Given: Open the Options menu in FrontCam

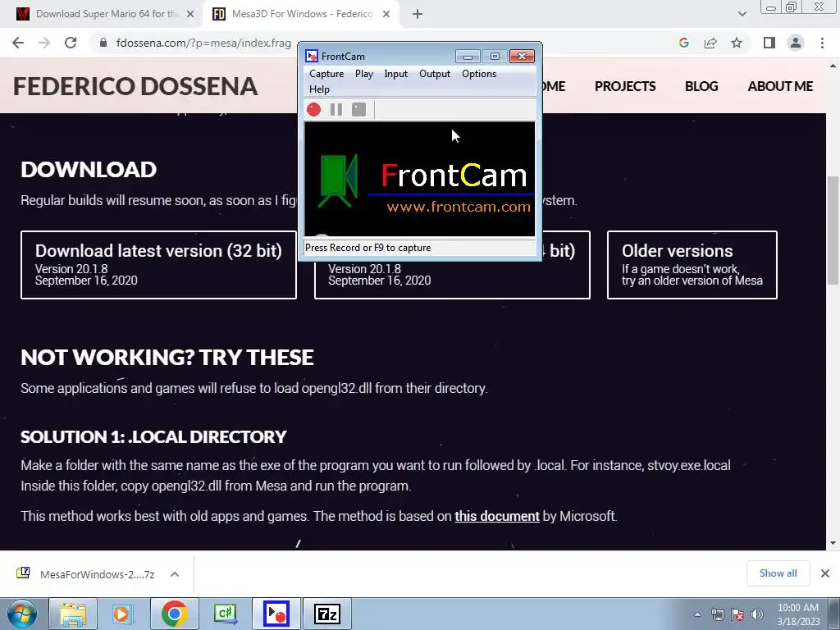Looking at the screenshot, I should (479, 74).
